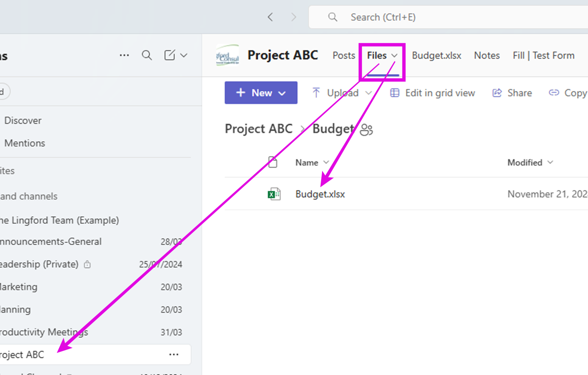Open the Notes tab
588x375 pixels.
487,55
